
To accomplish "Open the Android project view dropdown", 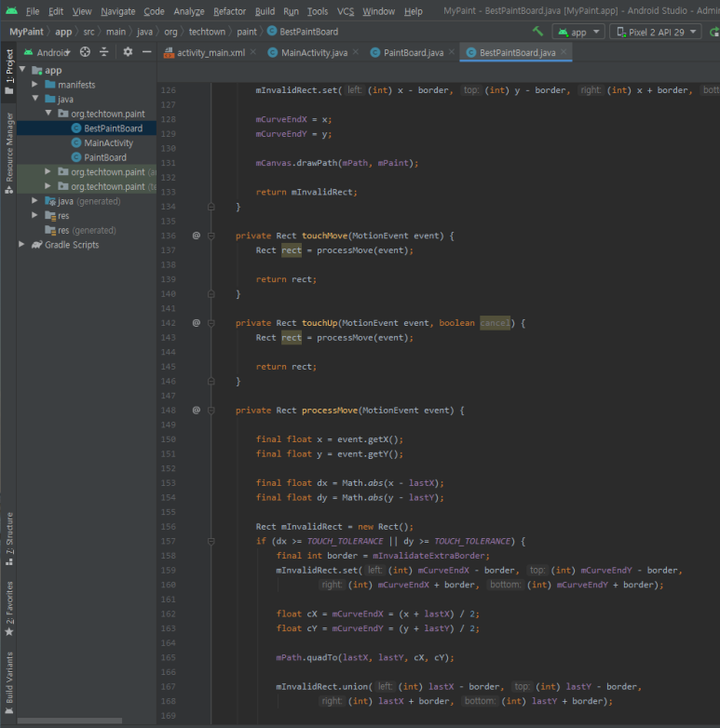I will point(47,52).
